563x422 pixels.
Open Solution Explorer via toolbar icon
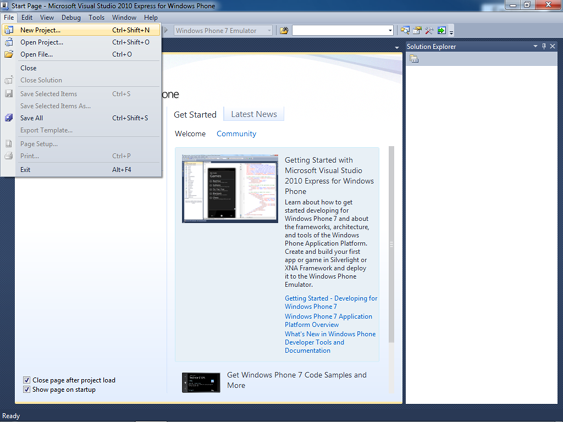point(405,31)
